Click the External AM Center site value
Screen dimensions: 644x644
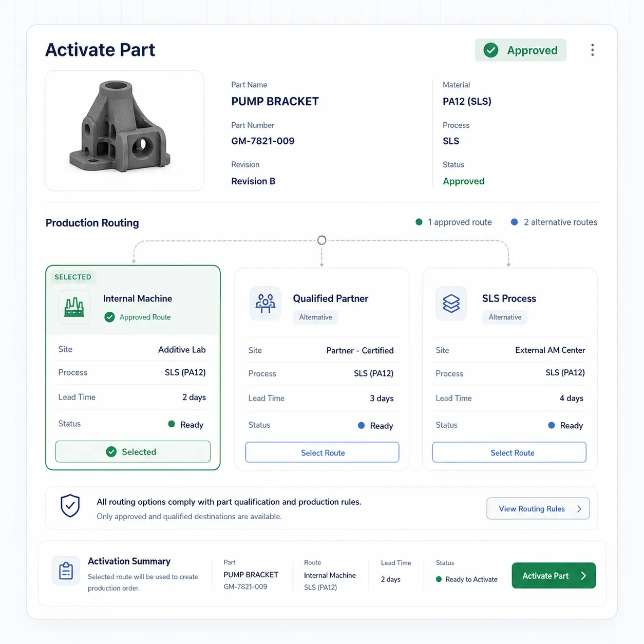(x=550, y=350)
